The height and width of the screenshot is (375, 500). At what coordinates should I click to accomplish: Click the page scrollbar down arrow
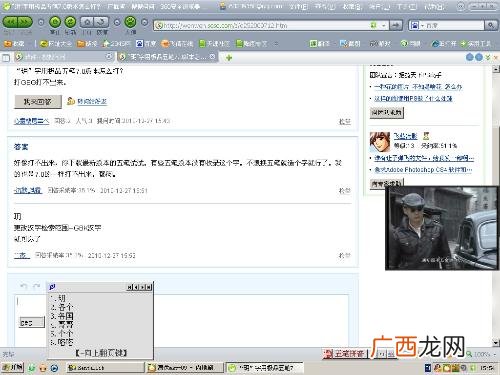click(496, 342)
